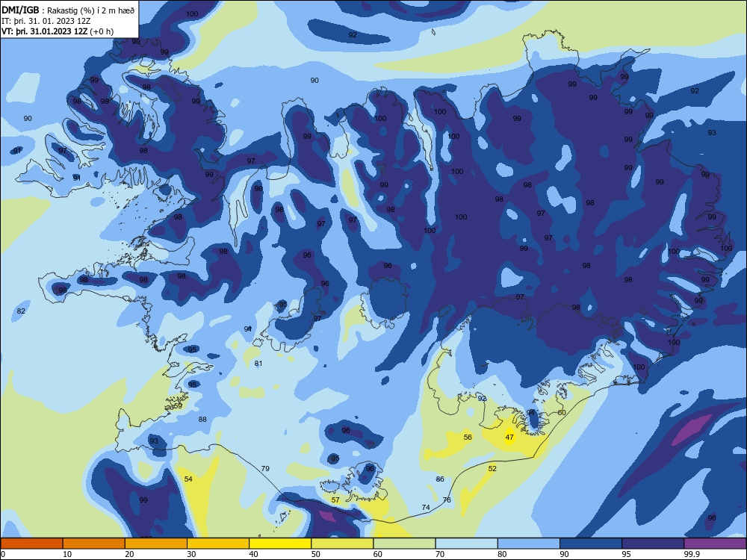
Task: Click the legend tick label 70
Action: [440, 554]
